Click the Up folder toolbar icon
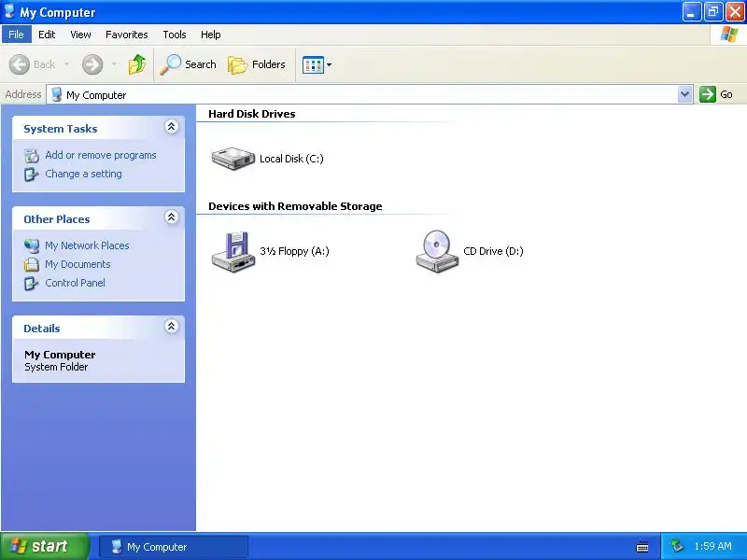Viewport: 747px width, 560px height. 137,64
